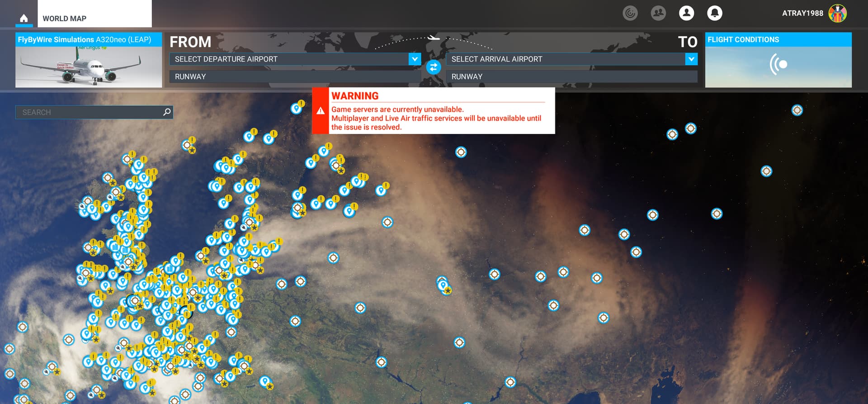The height and width of the screenshot is (404, 868).
Task: Click the ATRAY1988 profile avatar
Action: tap(837, 14)
